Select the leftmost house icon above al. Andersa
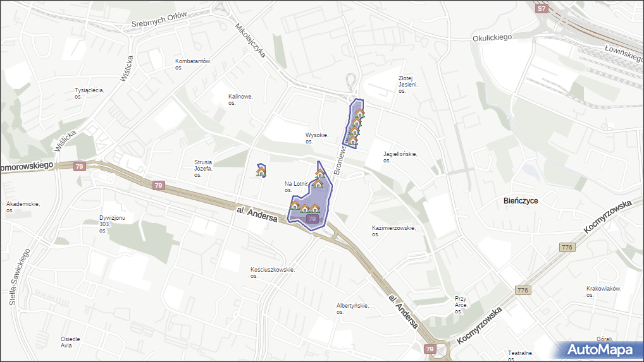 click(x=294, y=205)
